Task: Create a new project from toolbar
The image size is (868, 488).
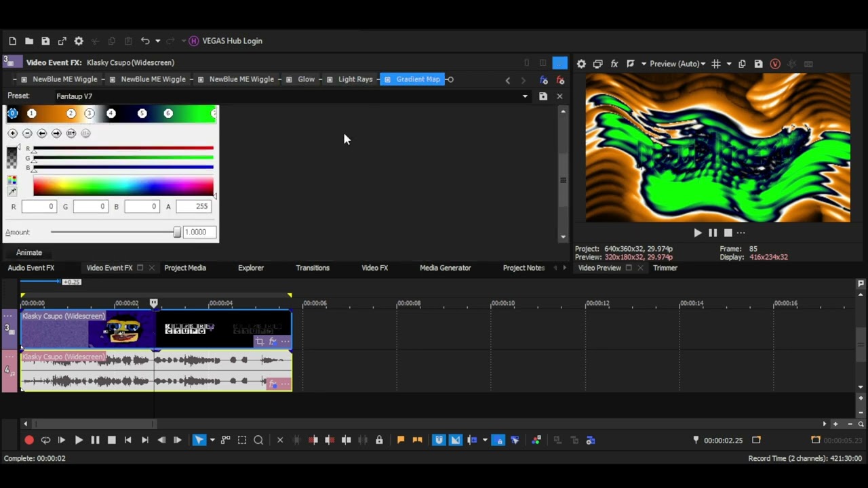Action: [x=12, y=41]
